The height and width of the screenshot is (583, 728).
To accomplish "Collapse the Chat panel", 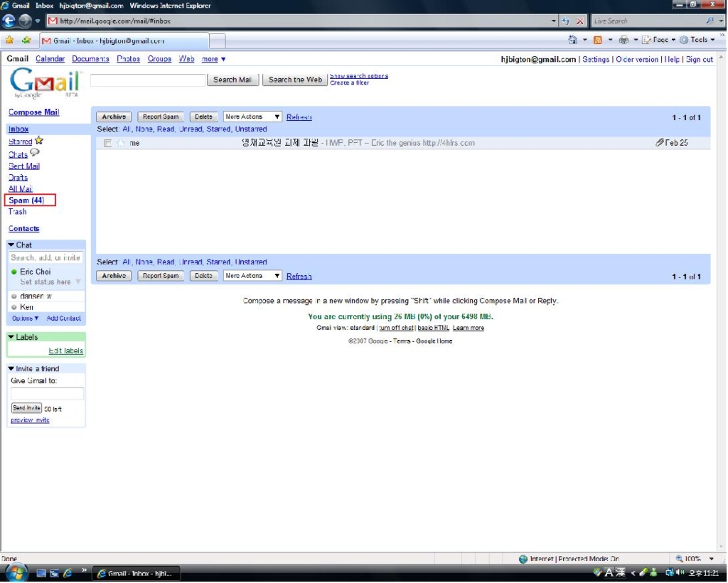I will coord(11,245).
